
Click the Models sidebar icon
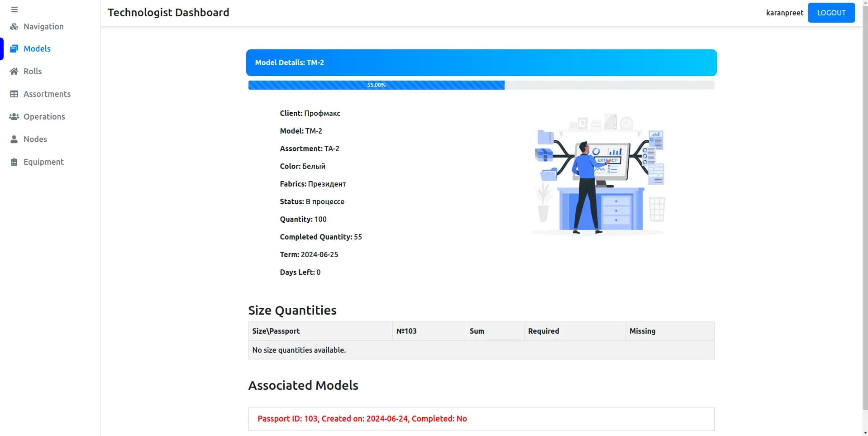pyautogui.click(x=14, y=48)
